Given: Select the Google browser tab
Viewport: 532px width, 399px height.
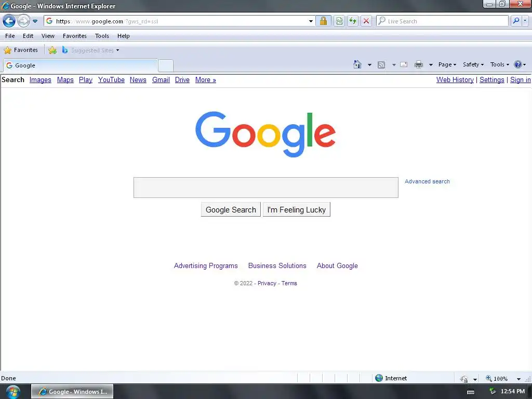Looking at the screenshot, I should pos(81,65).
